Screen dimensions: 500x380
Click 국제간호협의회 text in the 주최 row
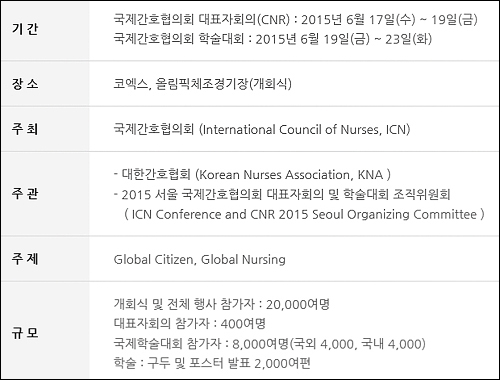click(154, 129)
